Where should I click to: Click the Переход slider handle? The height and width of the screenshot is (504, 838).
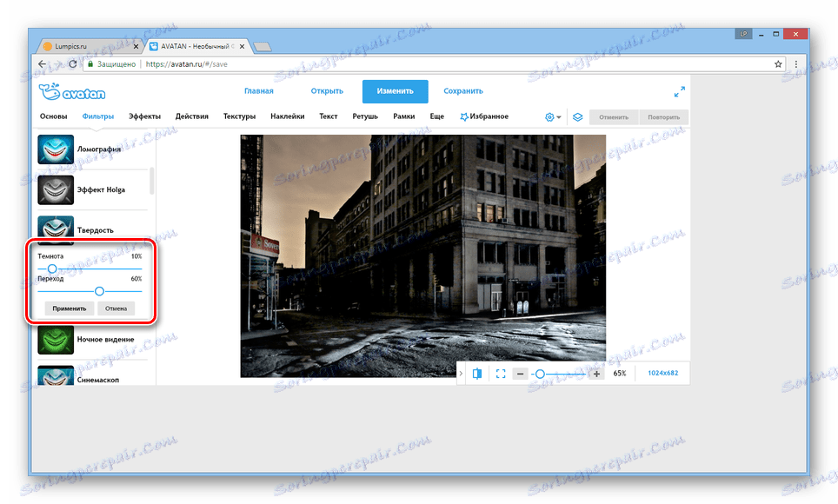click(x=99, y=291)
